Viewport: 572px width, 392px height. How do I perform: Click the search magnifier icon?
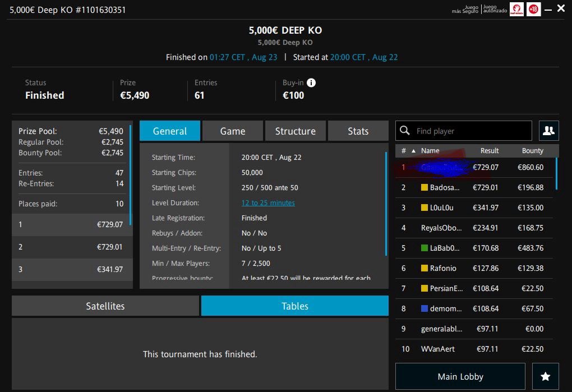pyautogui.click(x=404, y=131)
